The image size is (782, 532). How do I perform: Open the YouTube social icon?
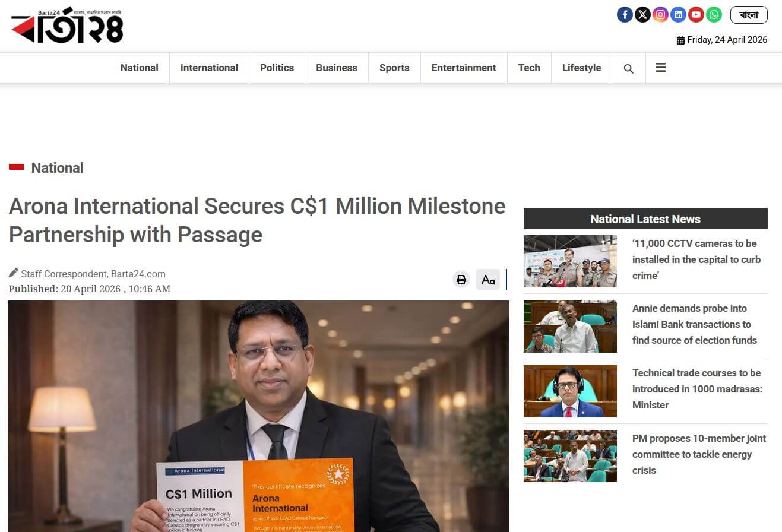pos(696,14)
